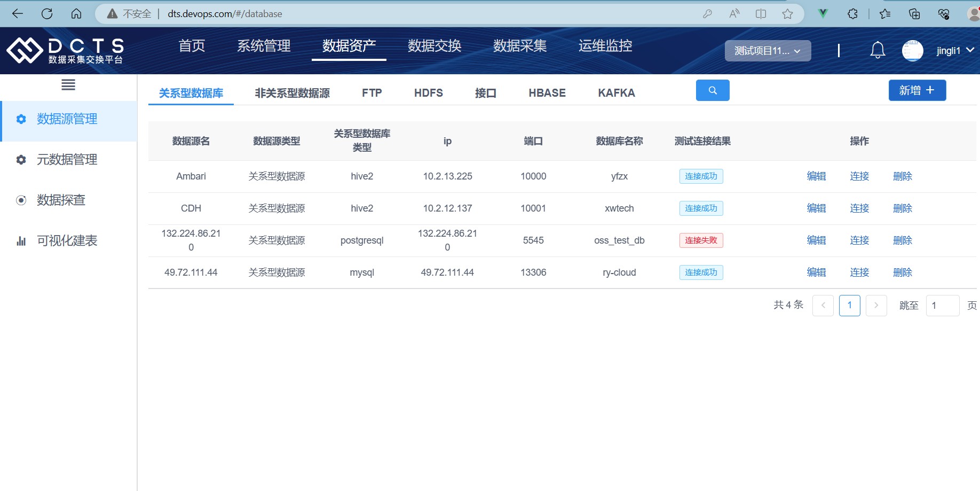This screenshot has height=491, width=980.
Task: Delete the CDH data source
Action: point(903,208)
